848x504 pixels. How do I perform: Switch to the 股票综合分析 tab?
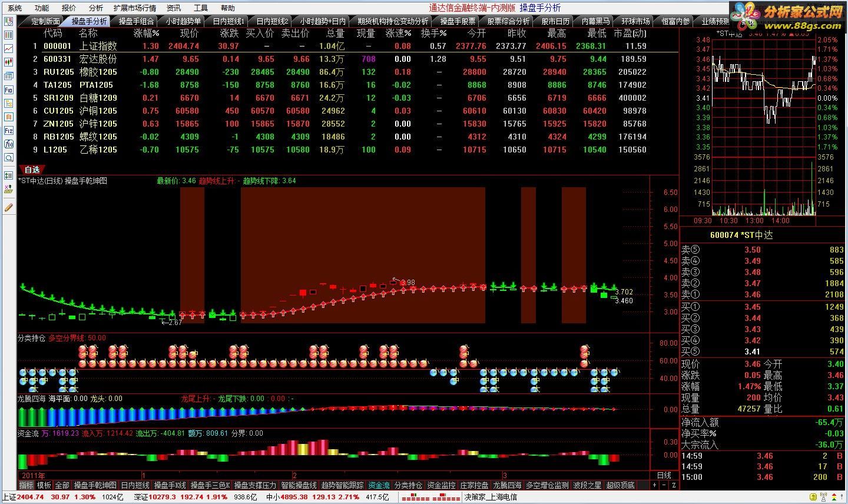point(507,21)
